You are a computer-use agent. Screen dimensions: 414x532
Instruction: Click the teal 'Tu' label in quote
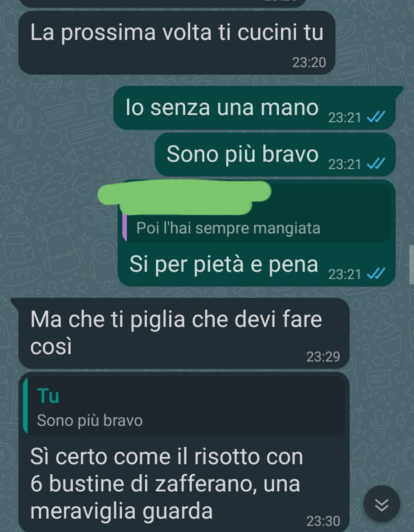click(48, 396)
